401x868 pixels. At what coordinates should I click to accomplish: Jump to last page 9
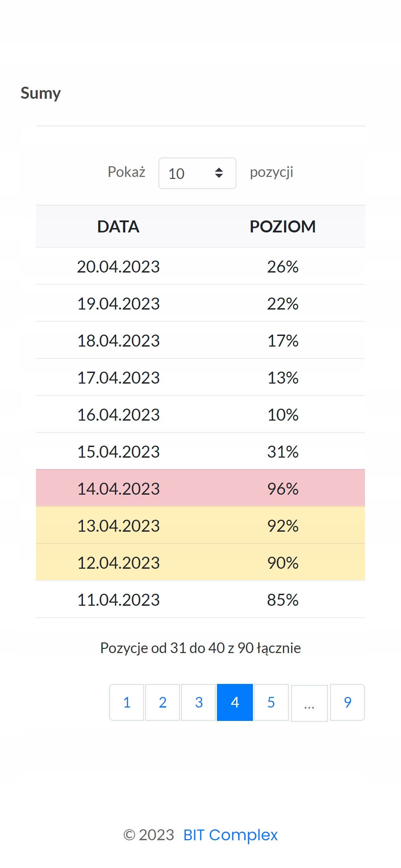[x=347, y=702]
